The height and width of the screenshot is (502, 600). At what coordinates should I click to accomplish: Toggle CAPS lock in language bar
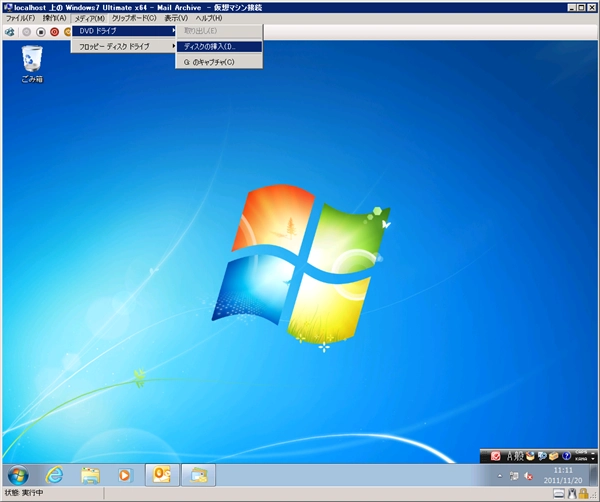tap(581, 453)
